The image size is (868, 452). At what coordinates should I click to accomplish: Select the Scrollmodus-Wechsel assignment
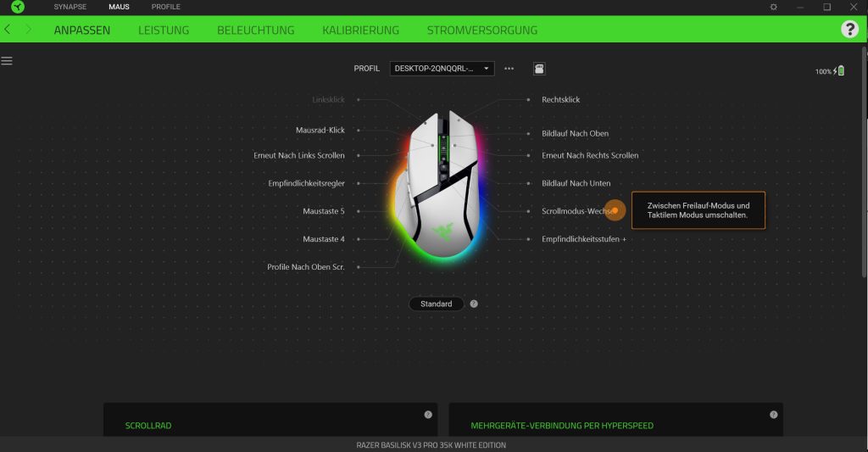tap(578, 211)
